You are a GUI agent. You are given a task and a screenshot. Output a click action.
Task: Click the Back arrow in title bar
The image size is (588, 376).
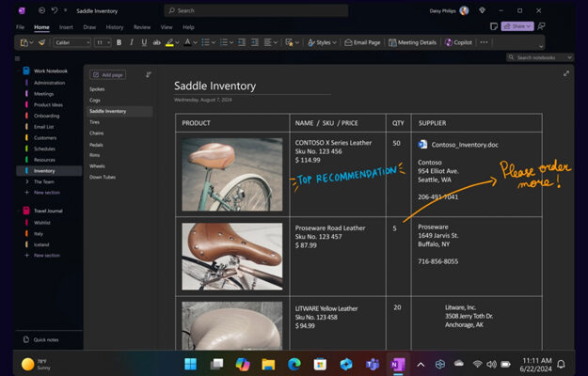(x=41, y=11)
